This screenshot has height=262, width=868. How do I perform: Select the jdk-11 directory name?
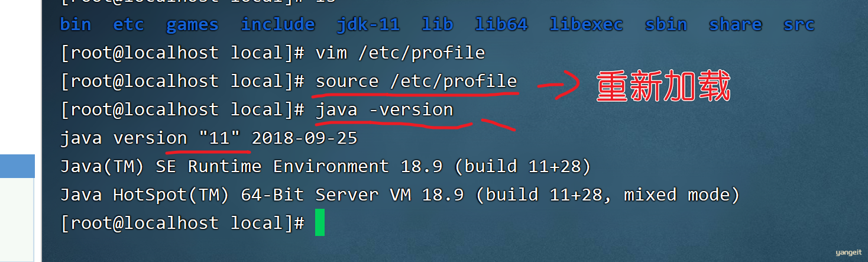[x=368, y=24]
